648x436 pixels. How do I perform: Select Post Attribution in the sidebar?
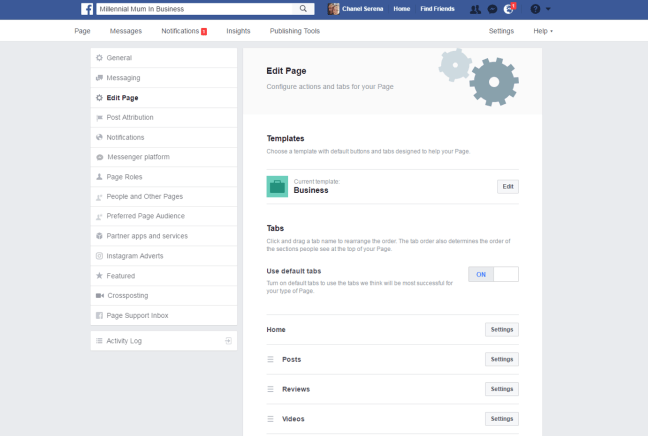164,118
